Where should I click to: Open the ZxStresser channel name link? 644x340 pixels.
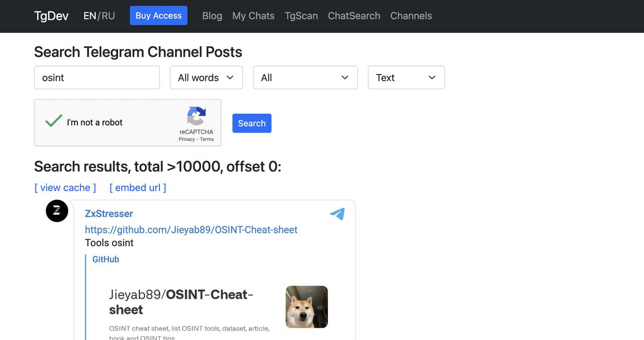109,213
